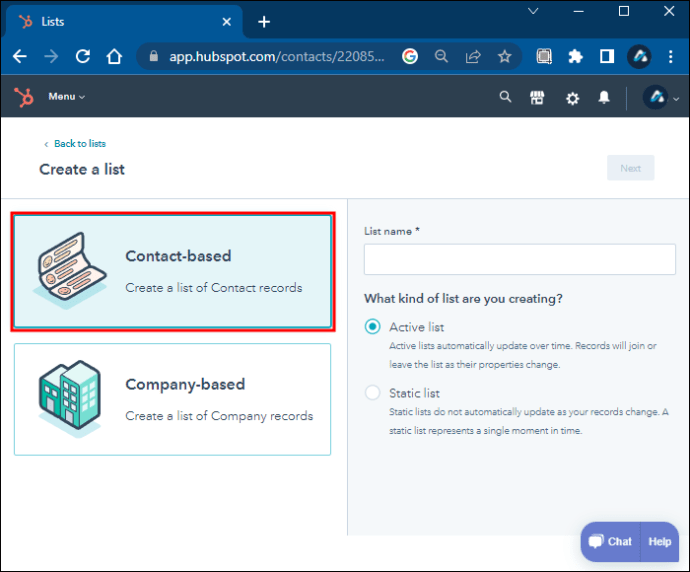Open a new browser tab
The height and width of the screenshot is (572, 690).
pos(264,22)
